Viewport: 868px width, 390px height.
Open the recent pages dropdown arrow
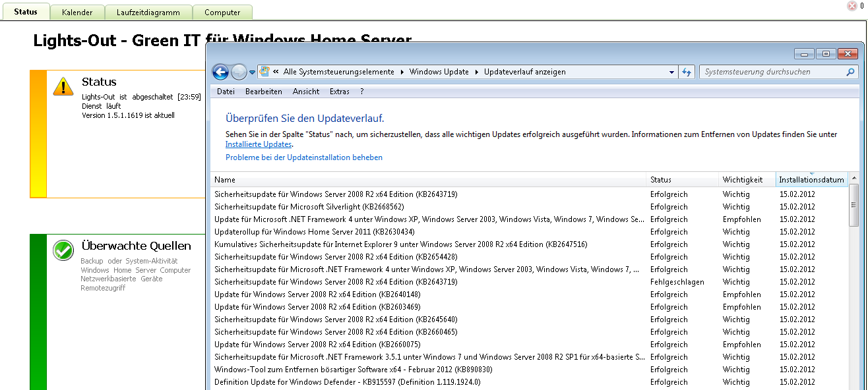point(252,72)
